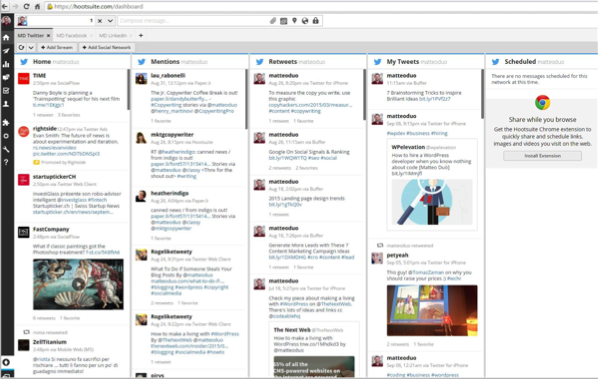Image resolution: width=598 pixels, height=379 pixels.
Task: Switch to the MD Facebook tab
Action: pyautogui.click(x=72, y=35)
